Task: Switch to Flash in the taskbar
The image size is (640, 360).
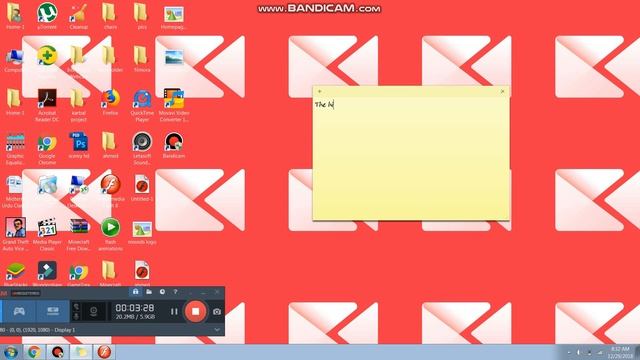Action: point(104,352)
